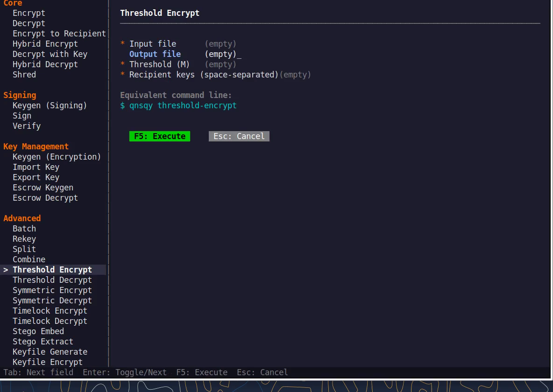
Task: Focus the Recipient keys field value
Action: click(x=295, y=74)
